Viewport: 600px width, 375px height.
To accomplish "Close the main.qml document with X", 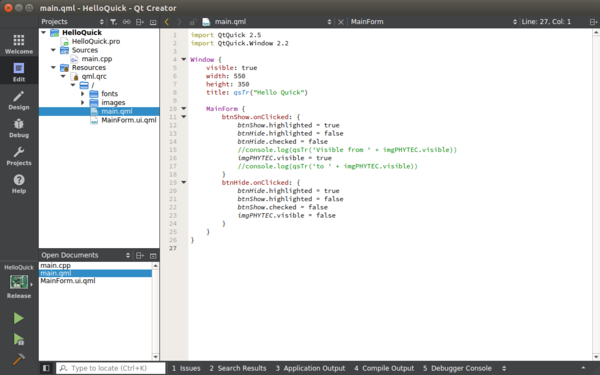I will [x=341, y=22].
